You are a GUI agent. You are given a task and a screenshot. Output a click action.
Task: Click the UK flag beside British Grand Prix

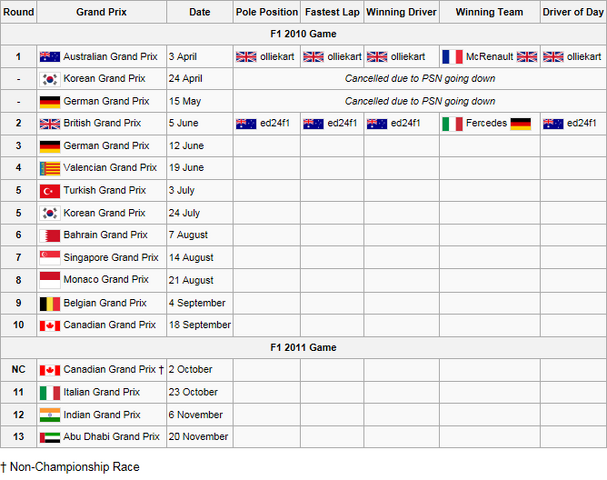pos(50,124)
